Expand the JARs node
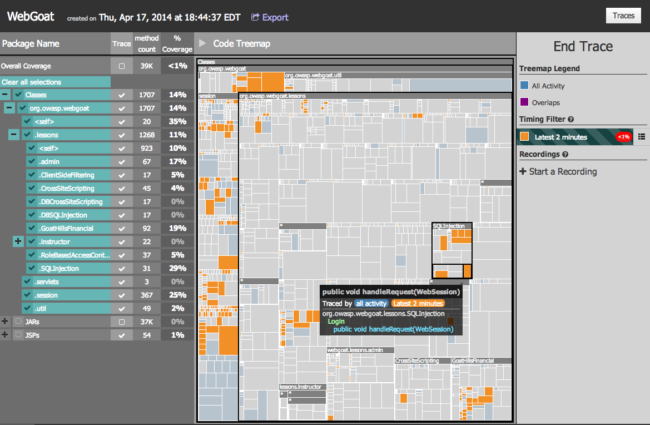Viewport: 650px width, 425px height. (x=5, y=321)
